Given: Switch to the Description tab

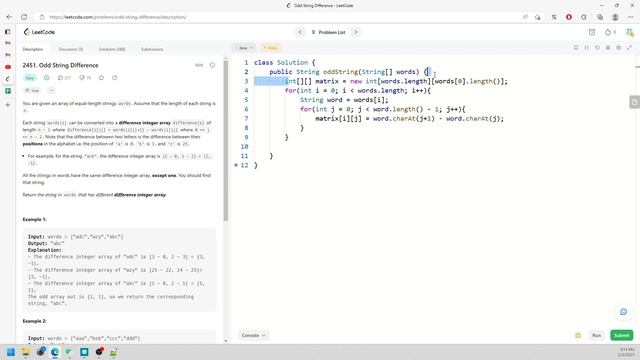Looking at the screenshot, I should [x=33, y=49].
